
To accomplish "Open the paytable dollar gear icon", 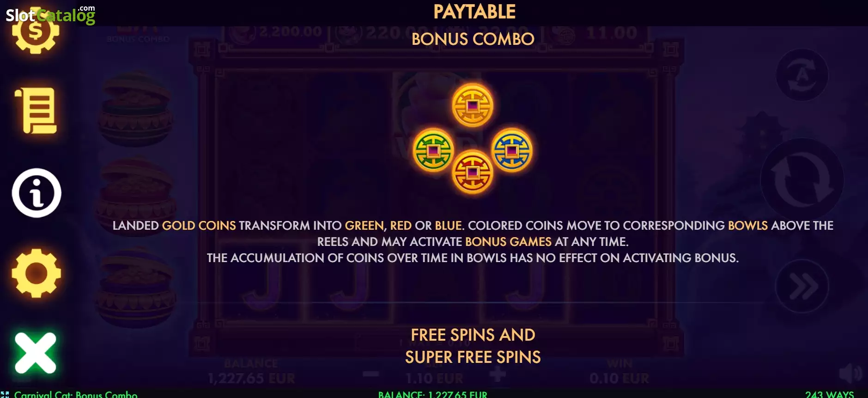I will pyautogui.click(x=36, y=31).
